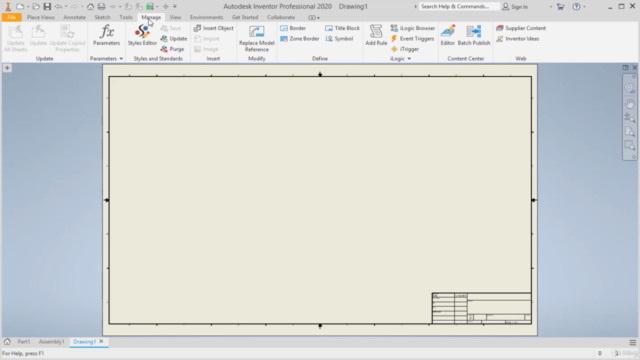Switch to Assembly1 document tab

(x=51, y=342)
